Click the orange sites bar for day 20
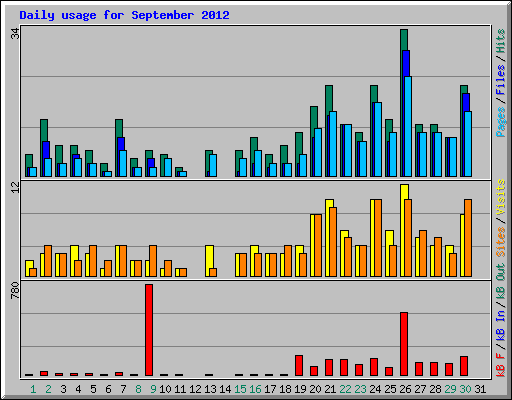 (x=318, y=245)
